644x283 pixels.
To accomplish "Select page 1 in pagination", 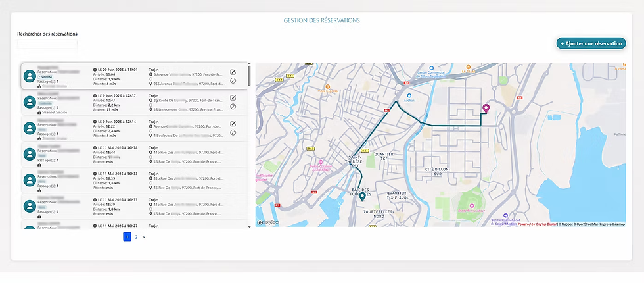I will click(127, 237).
